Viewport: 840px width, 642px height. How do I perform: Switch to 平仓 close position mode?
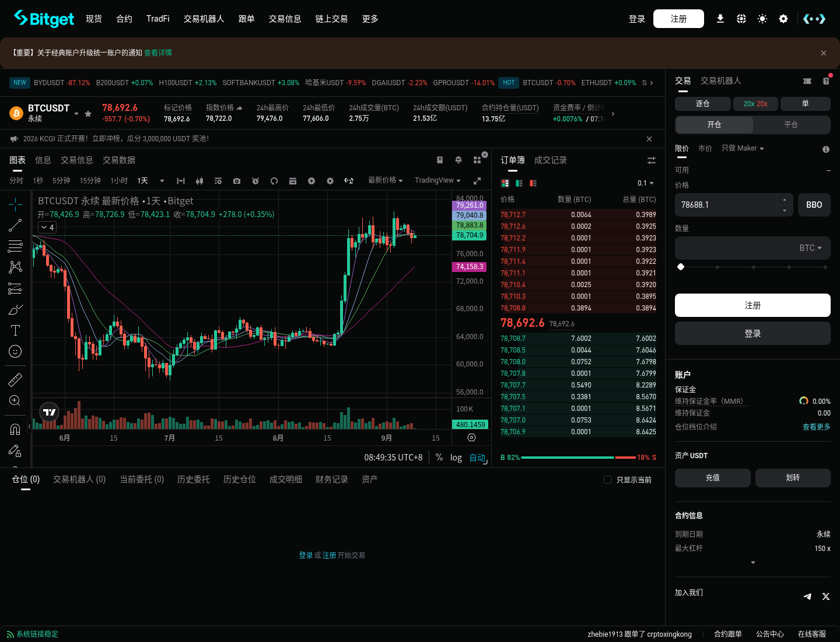coord(791,124)
